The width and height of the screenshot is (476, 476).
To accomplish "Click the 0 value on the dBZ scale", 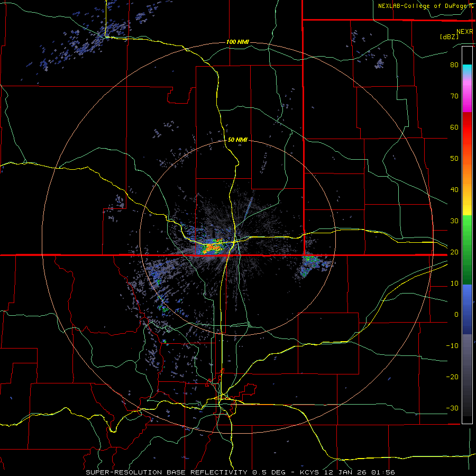I will 456,315.
